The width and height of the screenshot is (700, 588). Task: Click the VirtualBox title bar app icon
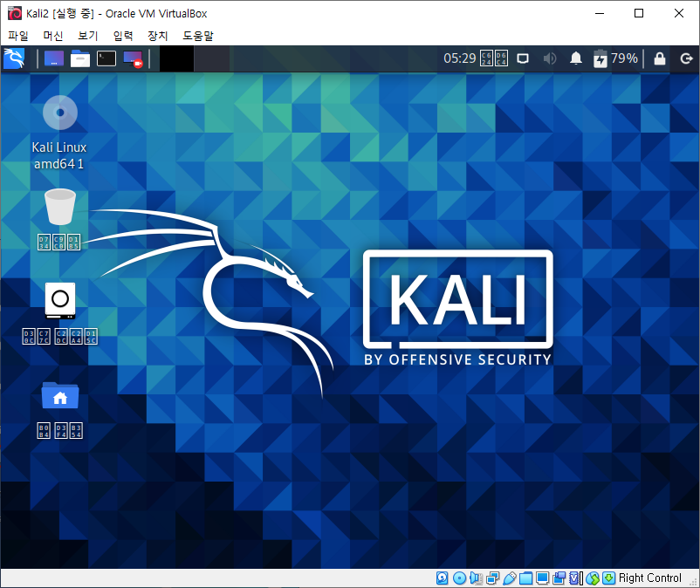14,13
